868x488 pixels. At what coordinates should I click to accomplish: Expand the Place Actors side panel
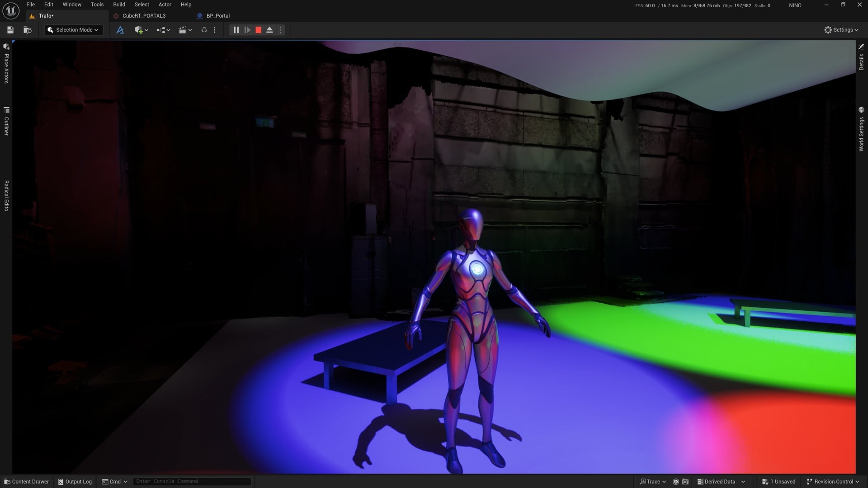[x=6, y=64]
